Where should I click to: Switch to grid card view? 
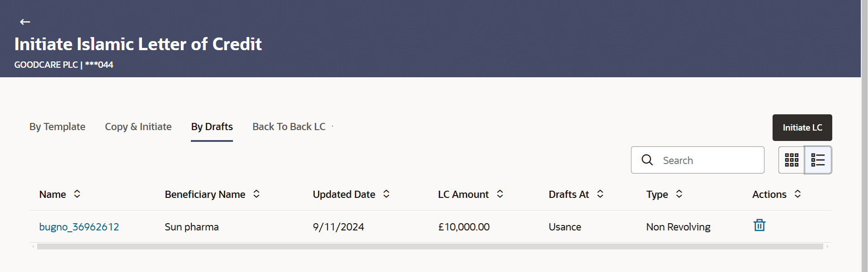[x=792, y=160]
